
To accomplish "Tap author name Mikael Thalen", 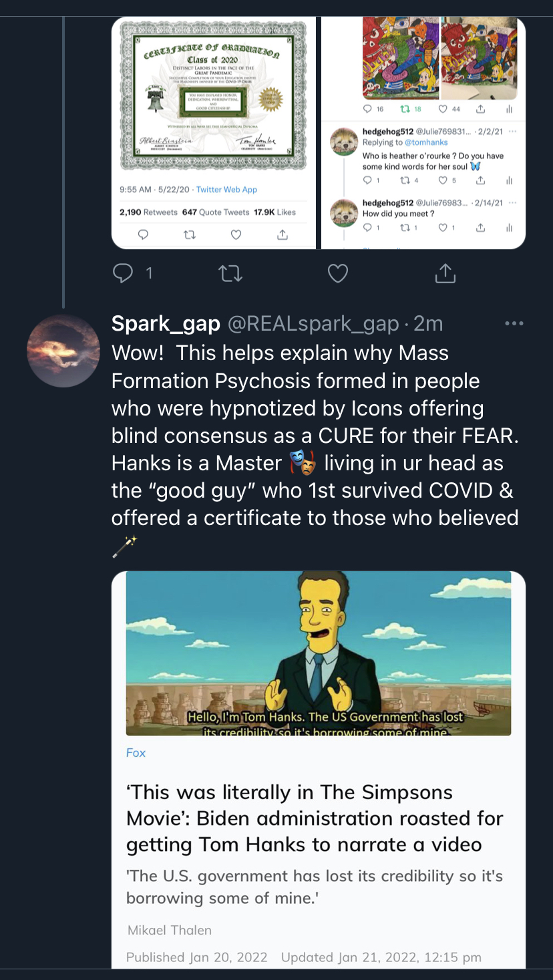I will tap(169, 930).
